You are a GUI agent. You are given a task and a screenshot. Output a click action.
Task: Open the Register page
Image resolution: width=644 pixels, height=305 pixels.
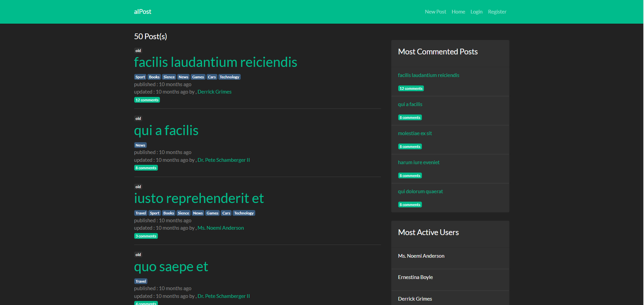coord(497,12)
